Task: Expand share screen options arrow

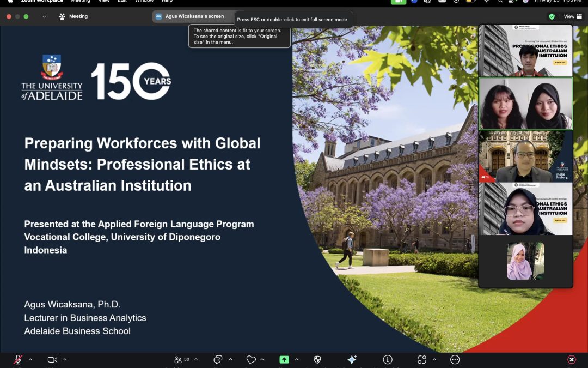Action: point(297,359)
